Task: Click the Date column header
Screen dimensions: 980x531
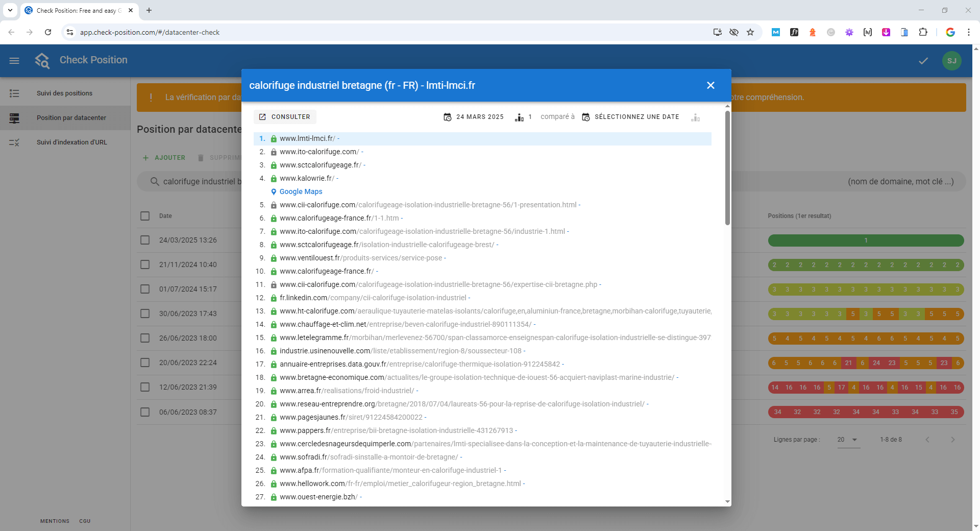Action: [x=165, y=216]
